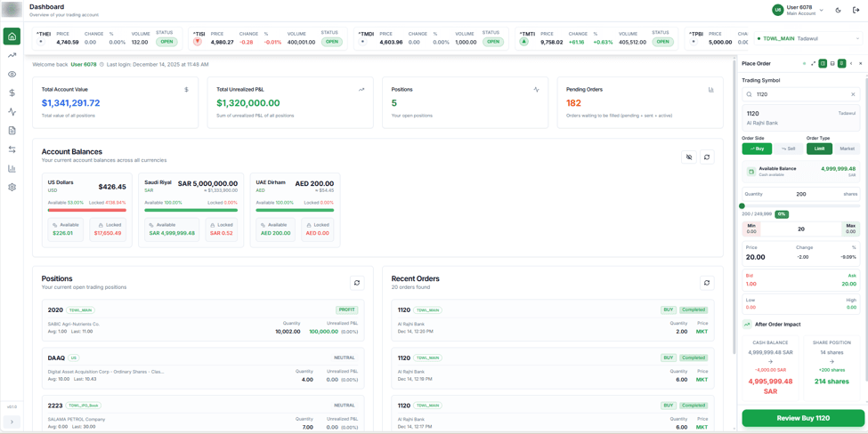The height and width of the screenshot is (434, 868).
Task: Toggle dark mode with the moon icon
Action: pos(838,10)
